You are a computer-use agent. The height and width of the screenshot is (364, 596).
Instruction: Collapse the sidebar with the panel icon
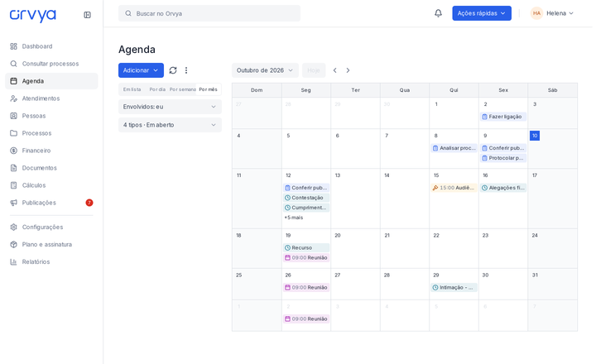[87, 15]
